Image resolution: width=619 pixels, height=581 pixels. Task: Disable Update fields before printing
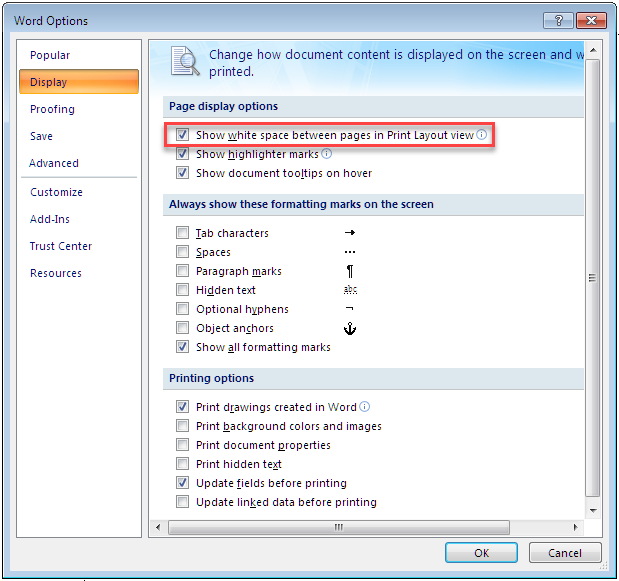pyautogui.click(x=182, y=483)
